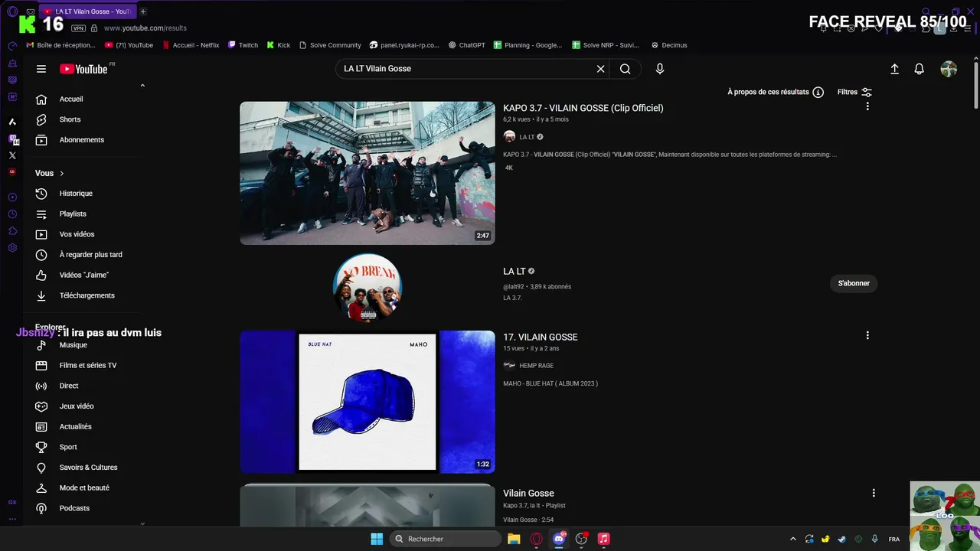Open Vidéos "J'aime" list
980x551 pixels.
coord(84,275)
